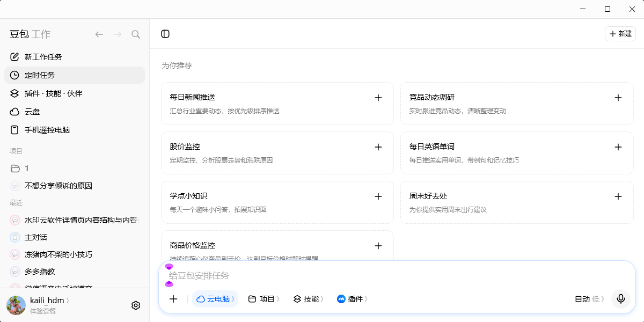Open the 技能 selector
The height and width of the screenshot is (322, 644).
pos(308,299)
